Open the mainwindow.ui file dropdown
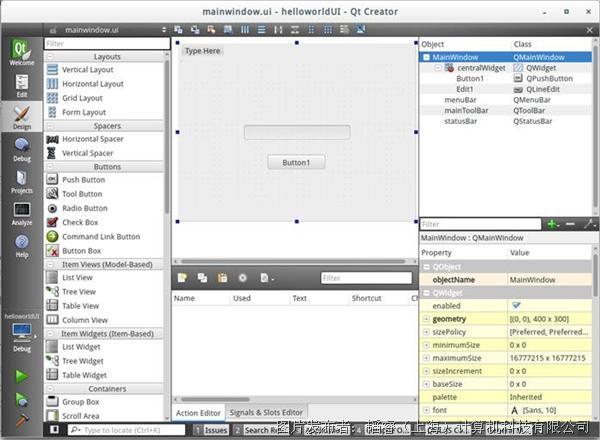Screen dimensions: 600x440 point(109,29)
